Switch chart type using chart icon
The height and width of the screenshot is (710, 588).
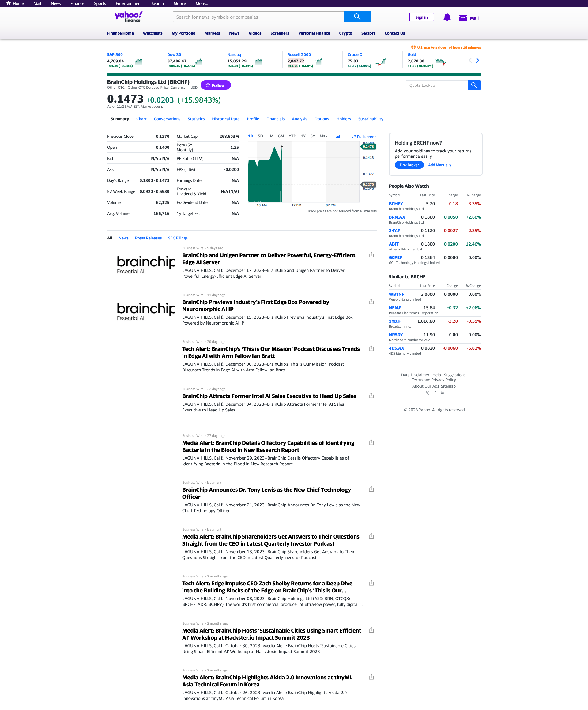(x=337, y=137)
